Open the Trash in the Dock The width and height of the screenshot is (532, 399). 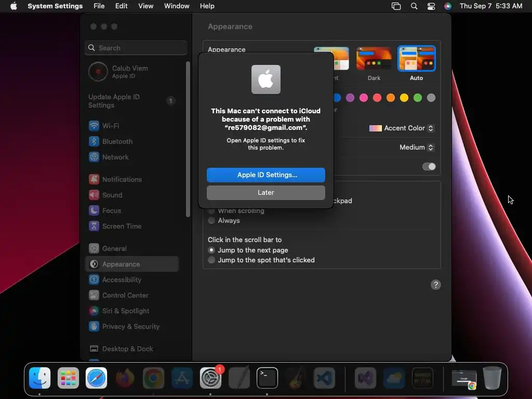(x=492, y=378)
